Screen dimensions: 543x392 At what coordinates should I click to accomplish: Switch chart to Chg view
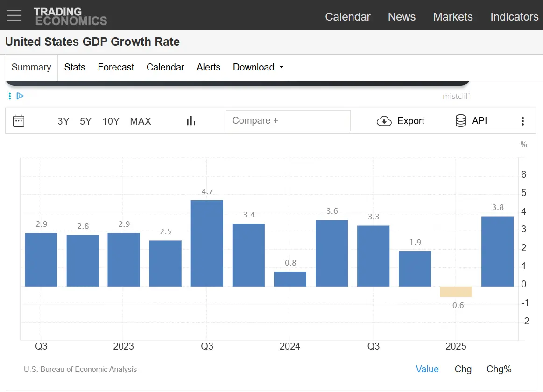tap(463, 369)
